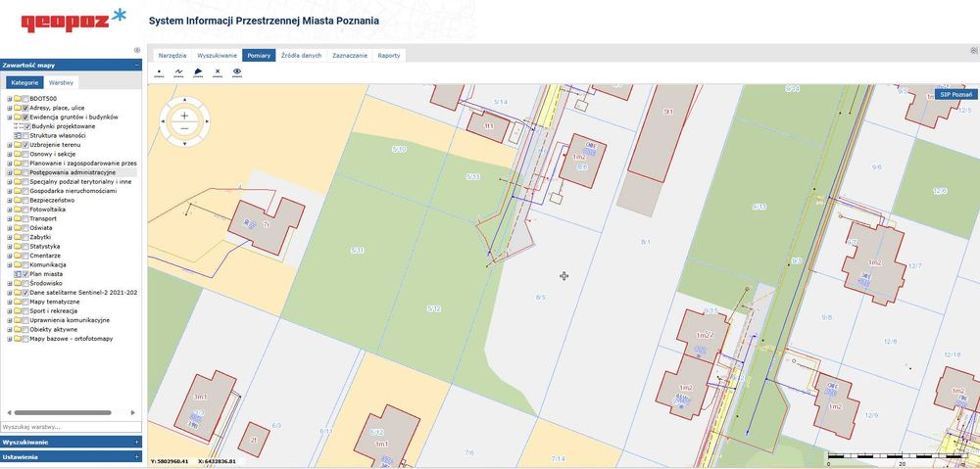
Task: Expand the Bezpieczeństwo node
Action: pos(10,201)
